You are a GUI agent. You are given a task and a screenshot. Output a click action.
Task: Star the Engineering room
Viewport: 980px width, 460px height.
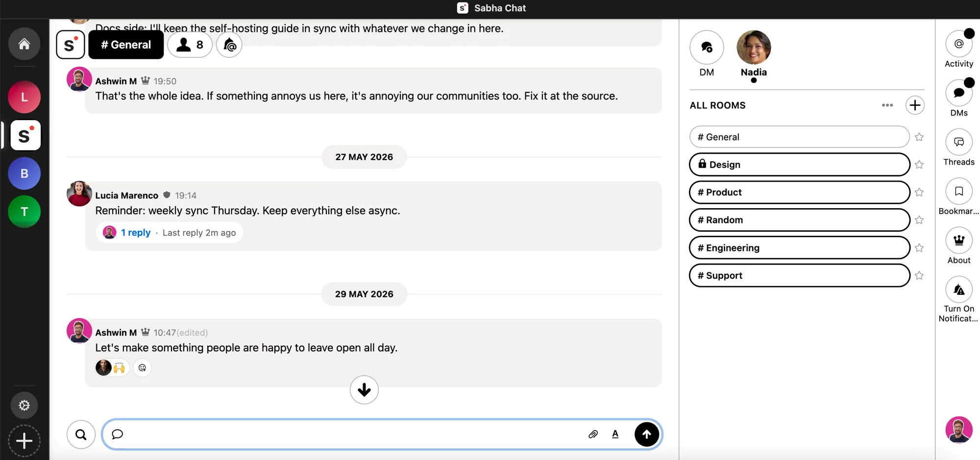919,248
